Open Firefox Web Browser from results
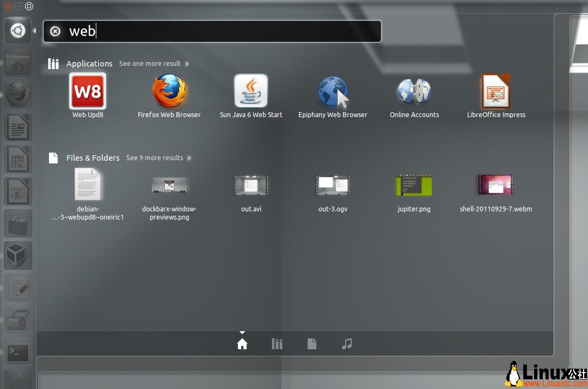 click(169, 92)
